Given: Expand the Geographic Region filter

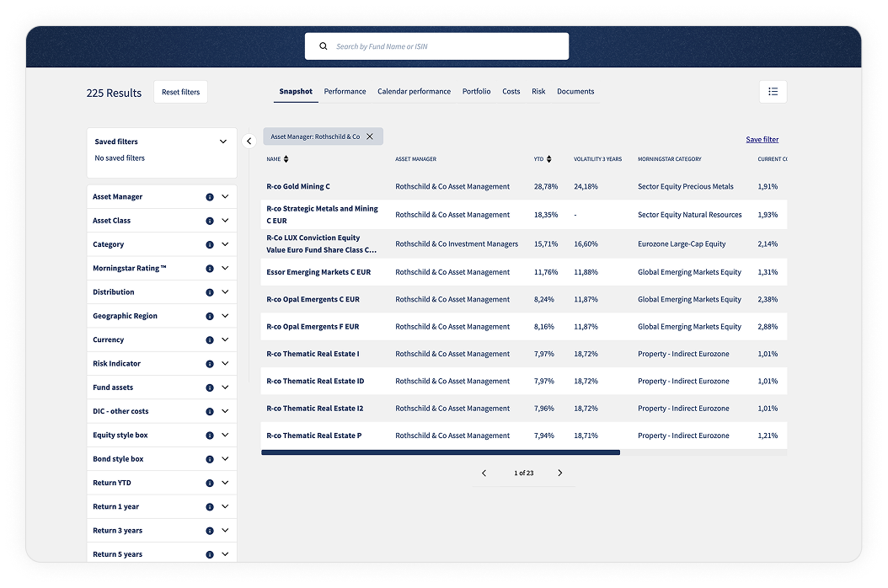Looking at the screenshot, I should tap(225, 316).
